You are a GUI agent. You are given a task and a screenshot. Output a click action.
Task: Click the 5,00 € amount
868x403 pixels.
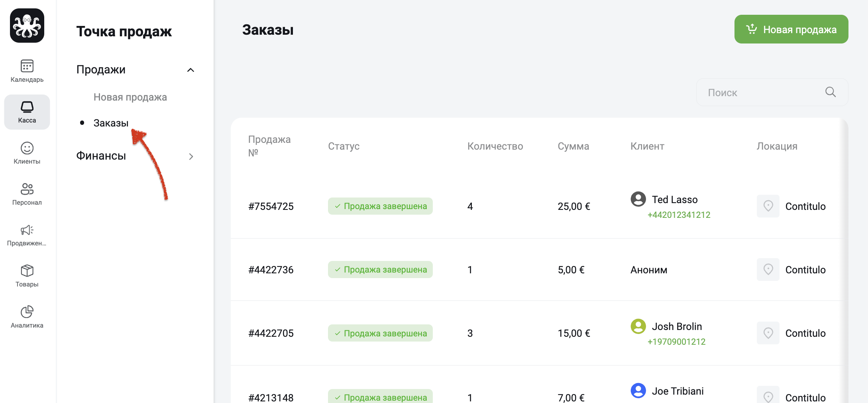tap(571, 270)
